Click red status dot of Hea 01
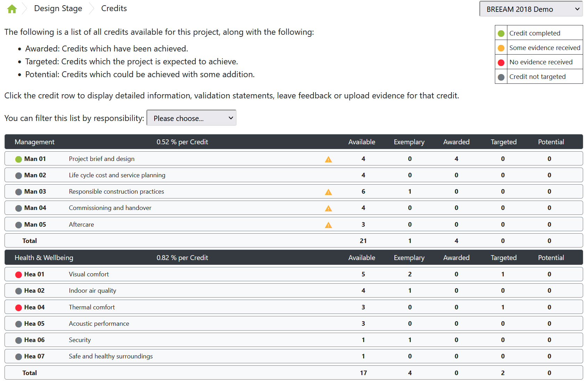588x381 pixels. pyautogui.click(x=19, y=275)
